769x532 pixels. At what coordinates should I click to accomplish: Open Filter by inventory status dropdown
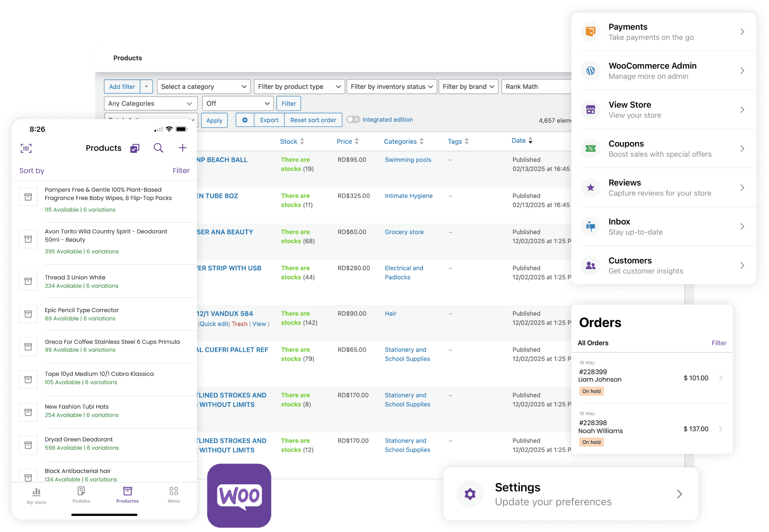(392, 87)
